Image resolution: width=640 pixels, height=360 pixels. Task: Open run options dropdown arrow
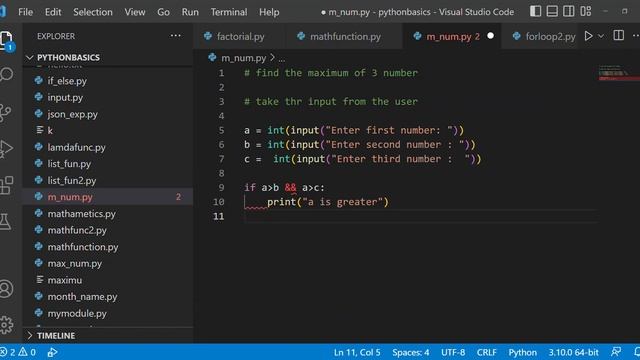[601, 36]
